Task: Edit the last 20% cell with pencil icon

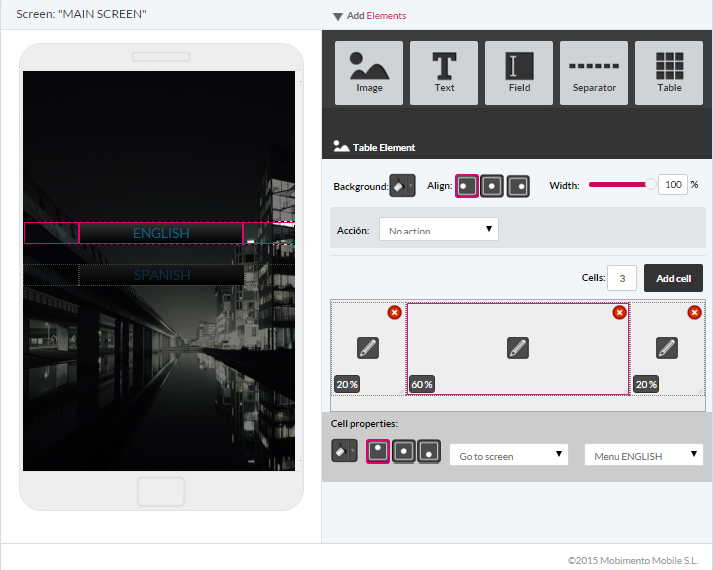Action: click(x=667, y=348)
